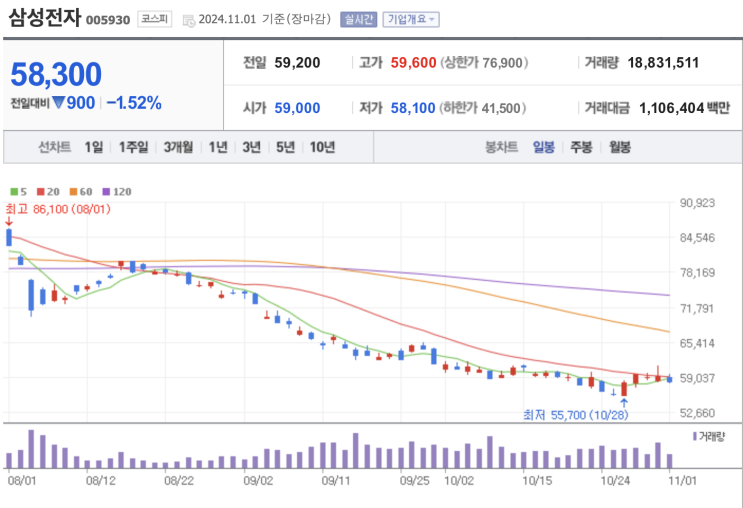The height and width of the screenshot is (508, 743).
Task: Click the 코스피 market badge
Action: click(154, 19)
